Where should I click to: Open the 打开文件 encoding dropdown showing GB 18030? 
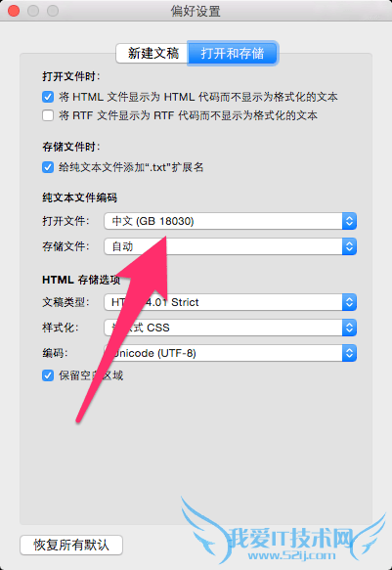tap(231, 221)
